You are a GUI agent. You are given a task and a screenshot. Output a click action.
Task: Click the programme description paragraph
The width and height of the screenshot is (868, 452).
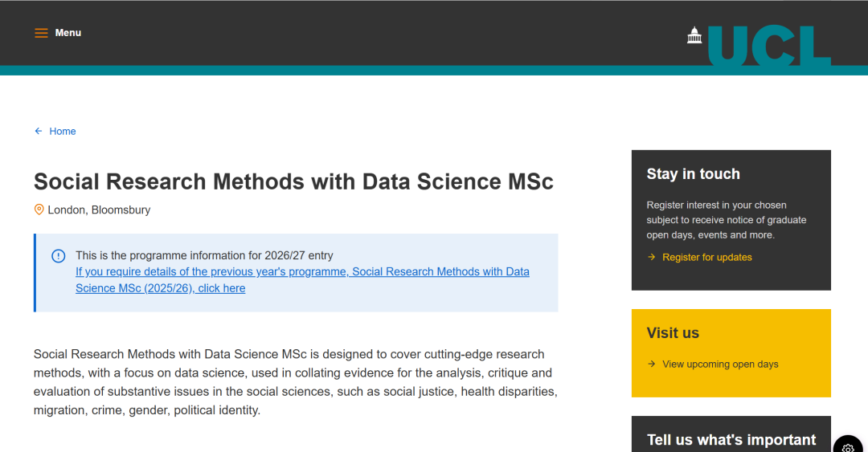(x=295, y=382)
